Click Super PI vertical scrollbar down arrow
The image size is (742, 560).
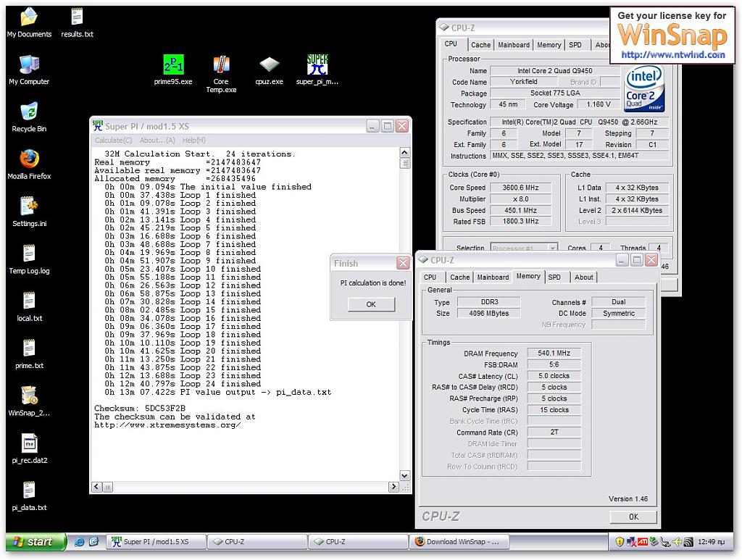pyautogui.click(x=404, y=475)
